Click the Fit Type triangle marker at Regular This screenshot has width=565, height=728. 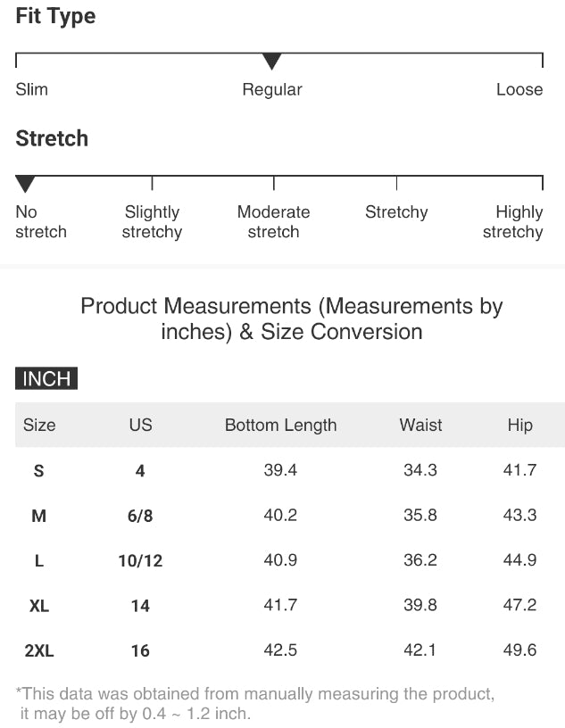pyautogui.click(x=272, y=62)
